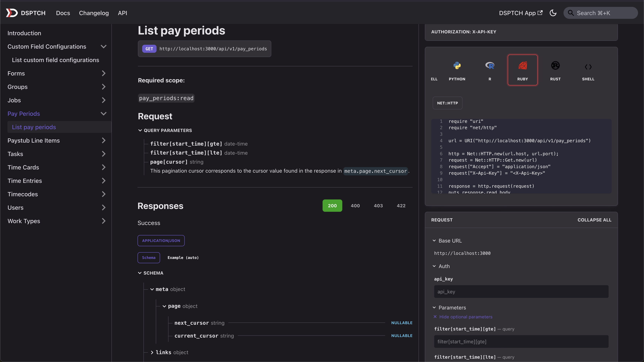
Task: Click 'http://localhost:3000' base URL value
Action: (462, 253)
